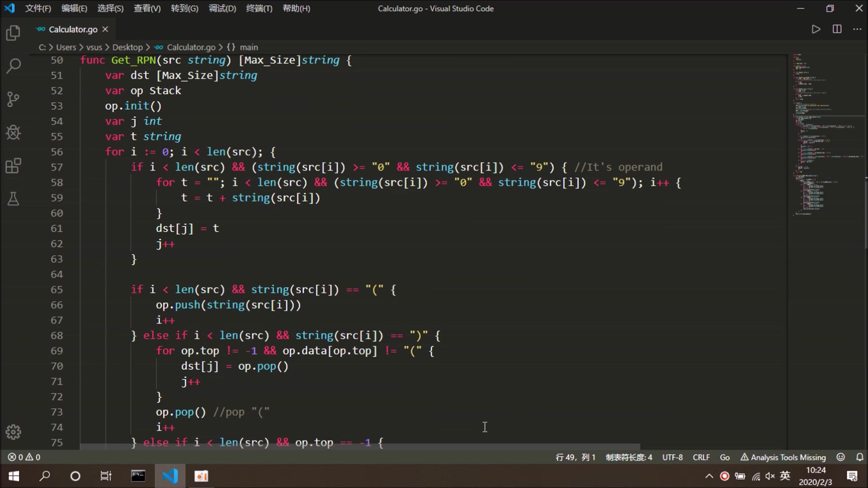
Task: Click the Run (play) button in toolbar
Action: pos(816,28)
